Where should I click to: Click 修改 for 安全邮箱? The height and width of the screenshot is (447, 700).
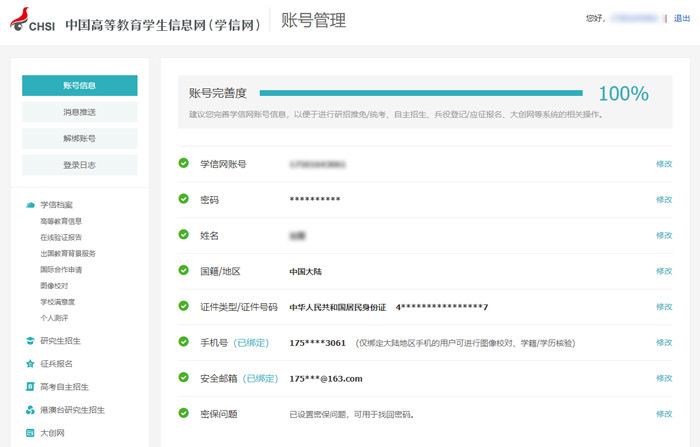(664, 378)
